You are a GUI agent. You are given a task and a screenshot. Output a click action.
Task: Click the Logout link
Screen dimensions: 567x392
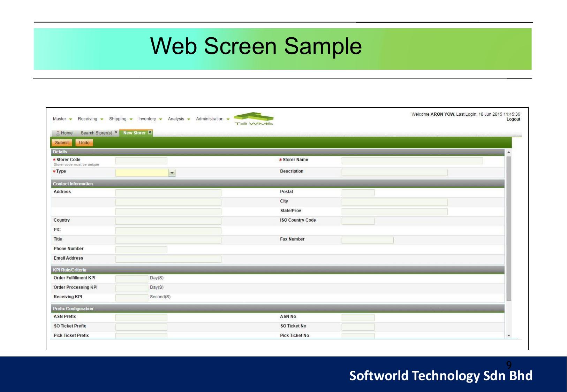coord(513,119)
